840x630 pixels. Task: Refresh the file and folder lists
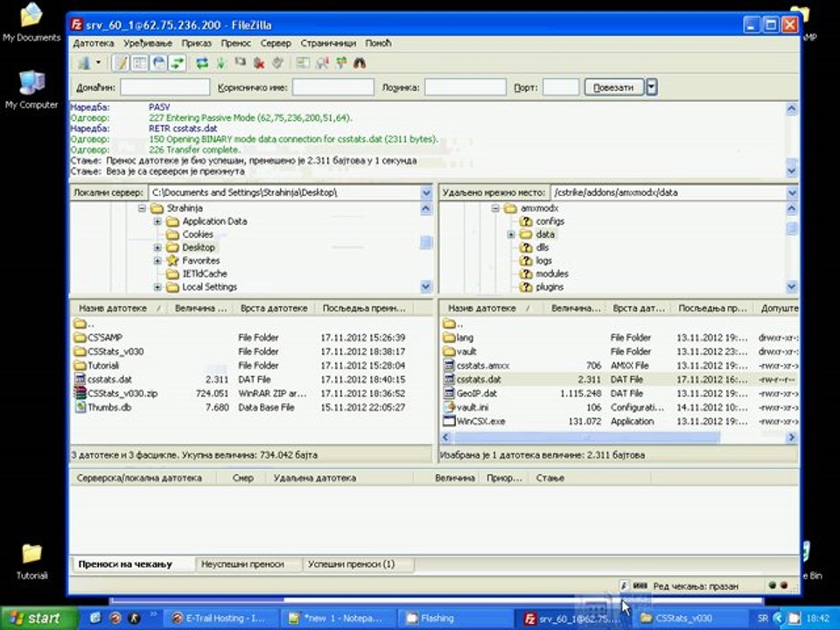click(x=202, y=63)
